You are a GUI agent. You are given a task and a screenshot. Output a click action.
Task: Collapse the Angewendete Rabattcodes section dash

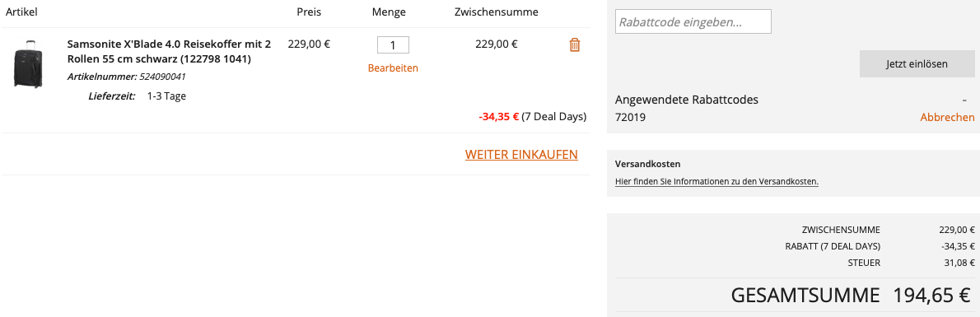tap(964, 100)
